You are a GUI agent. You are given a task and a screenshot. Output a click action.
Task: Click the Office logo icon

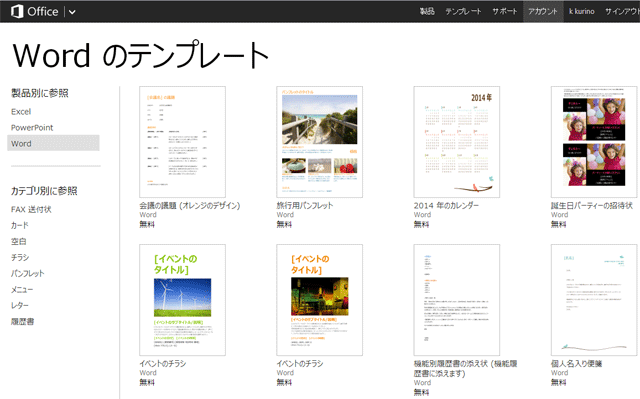click(17, 11)
